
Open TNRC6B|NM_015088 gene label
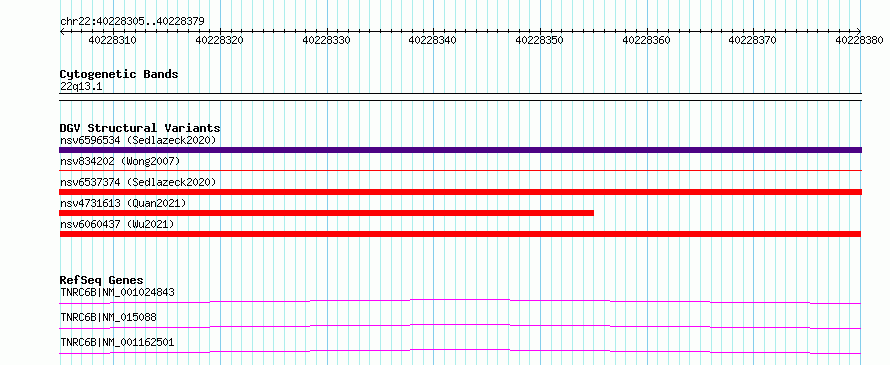click(108, 317)
